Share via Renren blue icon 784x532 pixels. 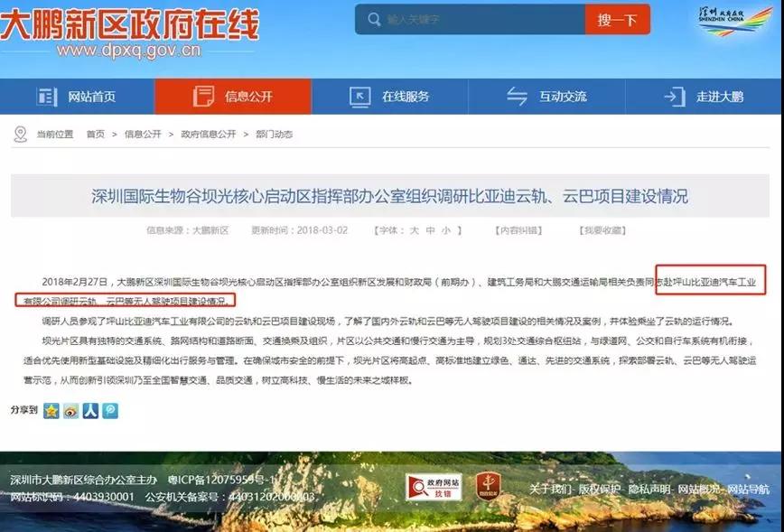point(90,411)
